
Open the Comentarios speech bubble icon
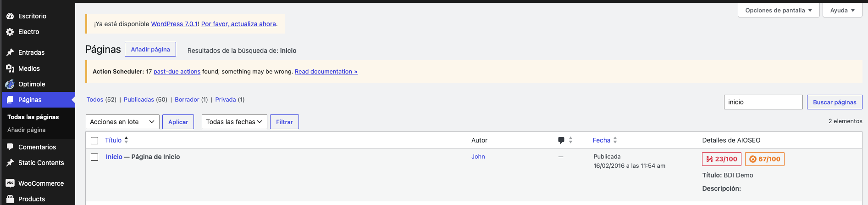coord(10,147)
